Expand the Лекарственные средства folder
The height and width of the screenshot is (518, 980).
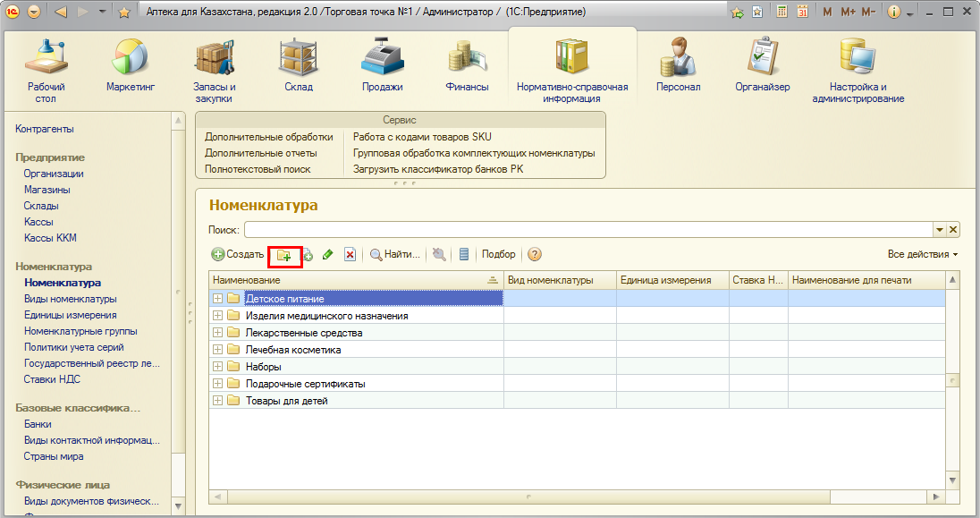click(217, 333)
